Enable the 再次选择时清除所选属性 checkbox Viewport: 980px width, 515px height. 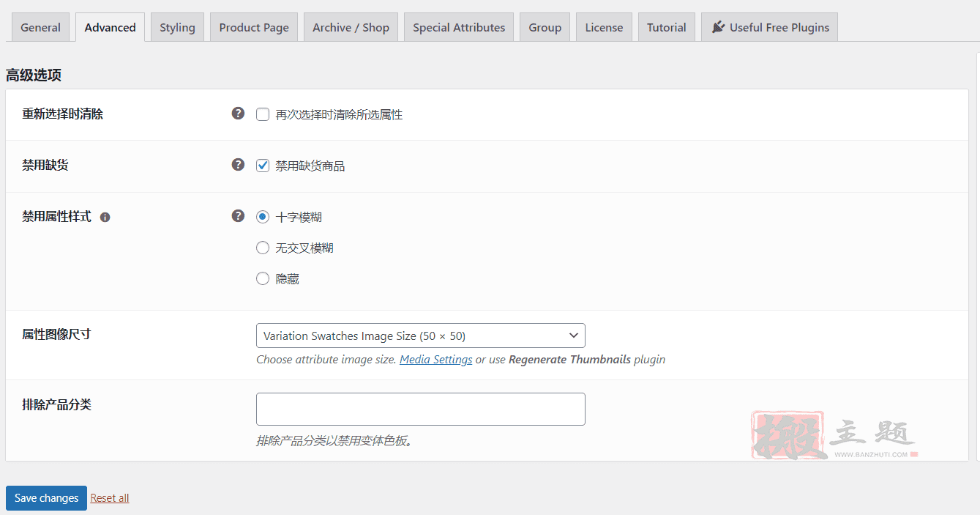point(263,114)
